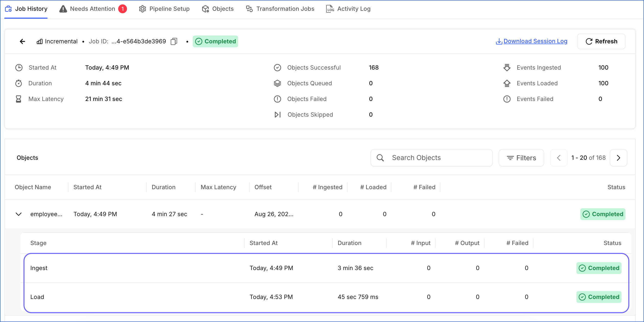
Task: Click the Load stage Completed badge
Action: [599, 297]
